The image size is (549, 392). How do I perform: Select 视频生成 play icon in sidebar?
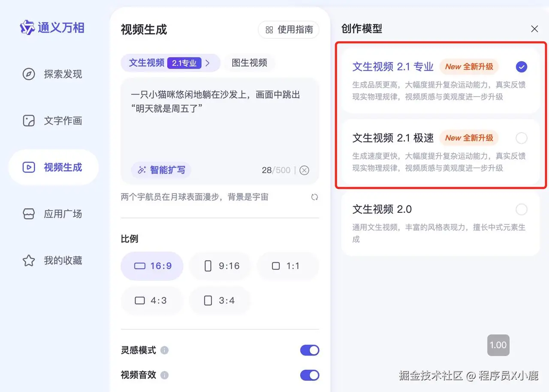pyautogui.click(x=29, y=167)
